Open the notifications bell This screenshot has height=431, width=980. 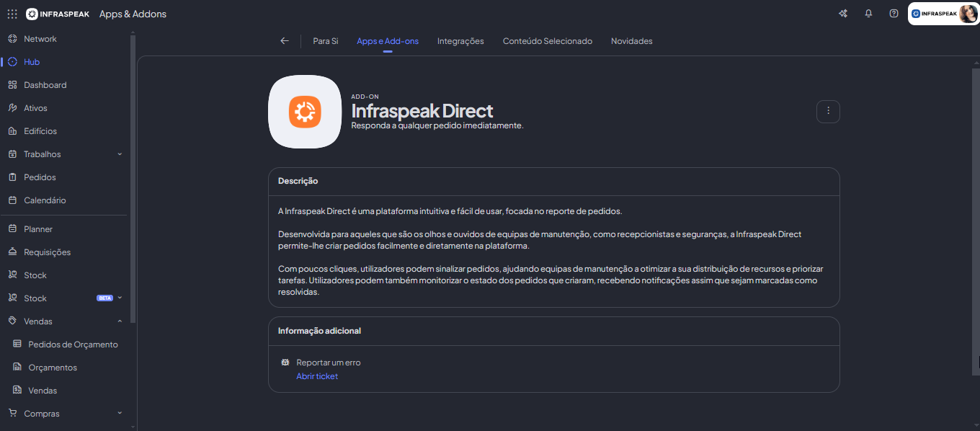point(868,14)
